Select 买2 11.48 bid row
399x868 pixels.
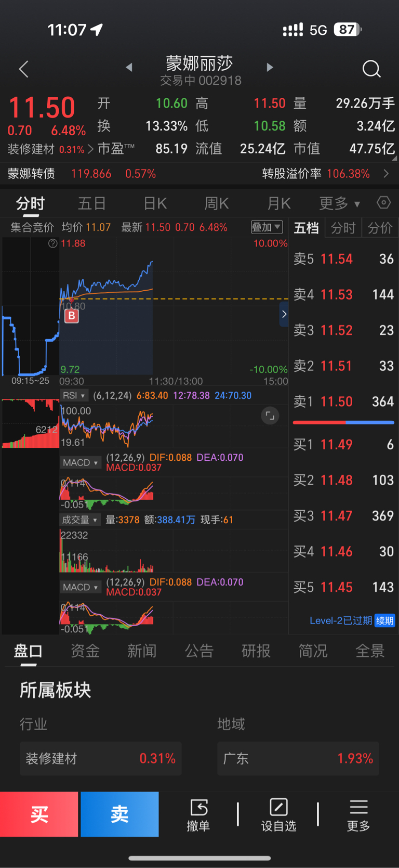click(343, 480)
